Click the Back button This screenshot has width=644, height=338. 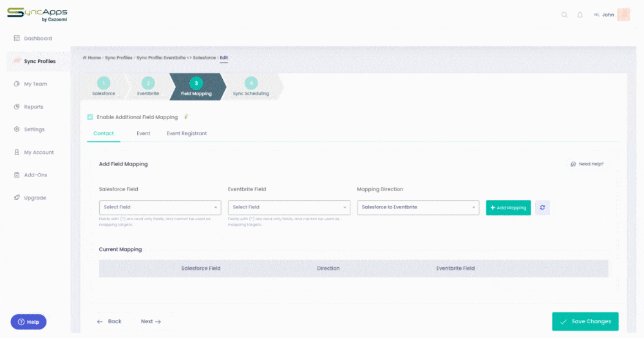point(109,321)
